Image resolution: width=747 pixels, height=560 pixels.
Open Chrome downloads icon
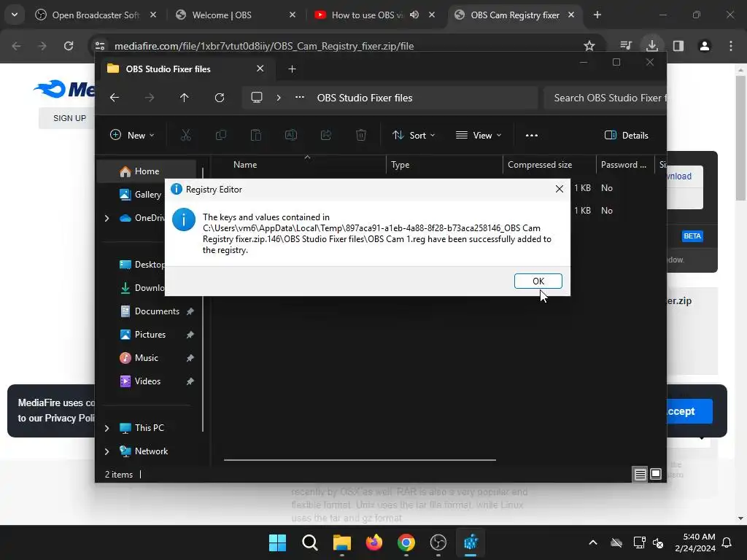point(652,46)
